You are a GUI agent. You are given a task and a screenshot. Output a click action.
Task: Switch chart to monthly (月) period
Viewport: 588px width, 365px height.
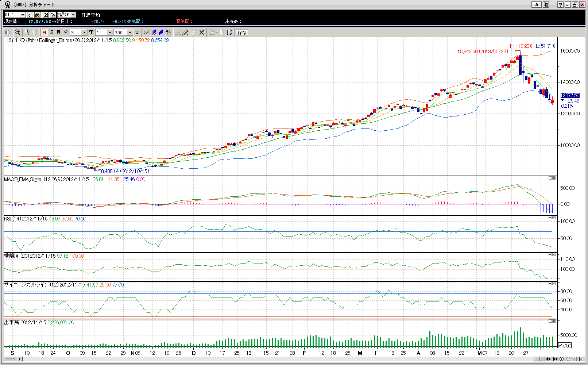click(x=58, y=32)
